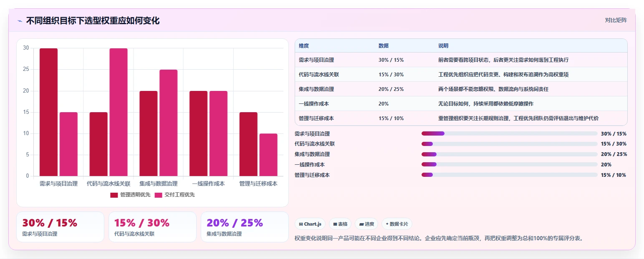Click the dark red 一线操作成本 bar
Viewport: 644px width, 259px height.
click(198, 133)
